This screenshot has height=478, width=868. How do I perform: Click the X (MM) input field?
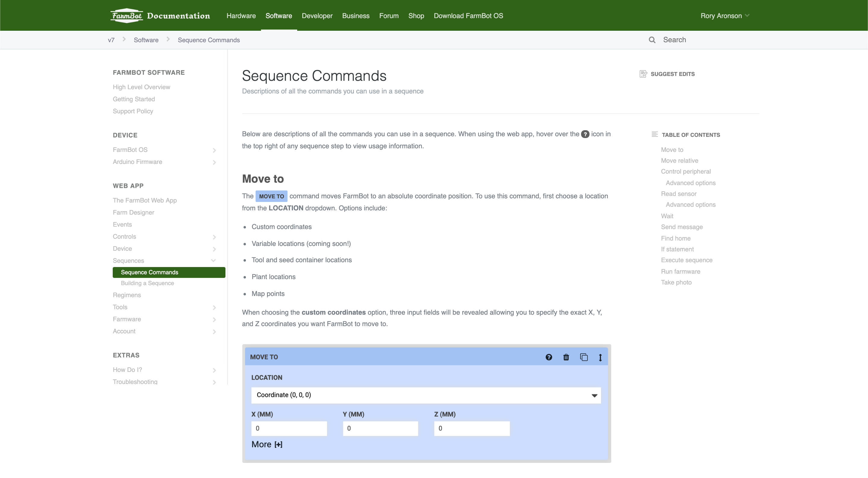point(289,428)
